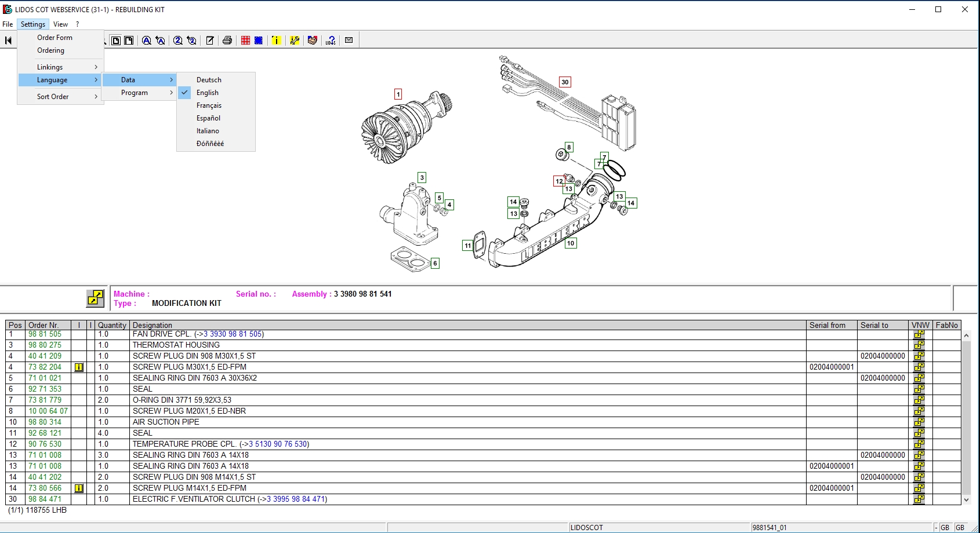Open the print function from the toolbar
This screenshot has width=980, height=533.
click(x=227, y=41)
